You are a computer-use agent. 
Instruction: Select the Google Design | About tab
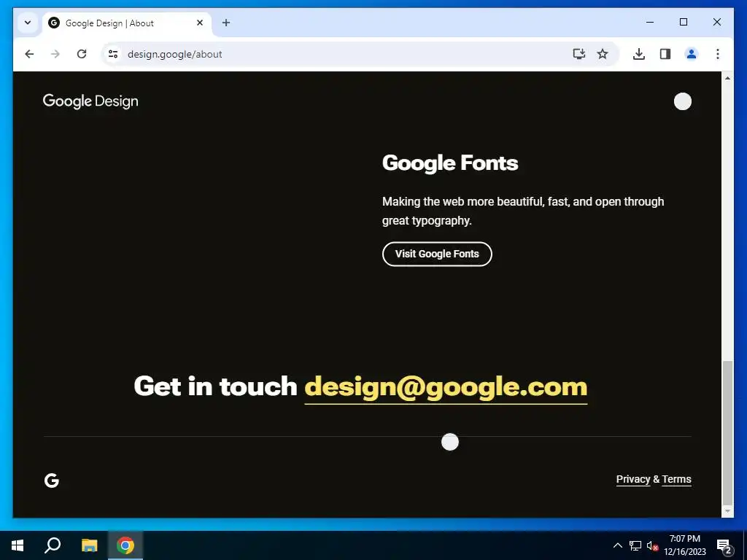(x=127, y=23)
